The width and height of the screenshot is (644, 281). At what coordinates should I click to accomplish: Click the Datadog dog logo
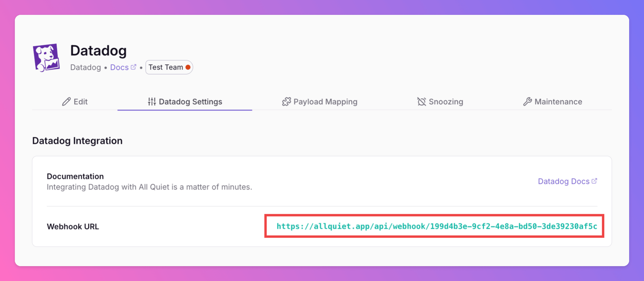(46, 58)
